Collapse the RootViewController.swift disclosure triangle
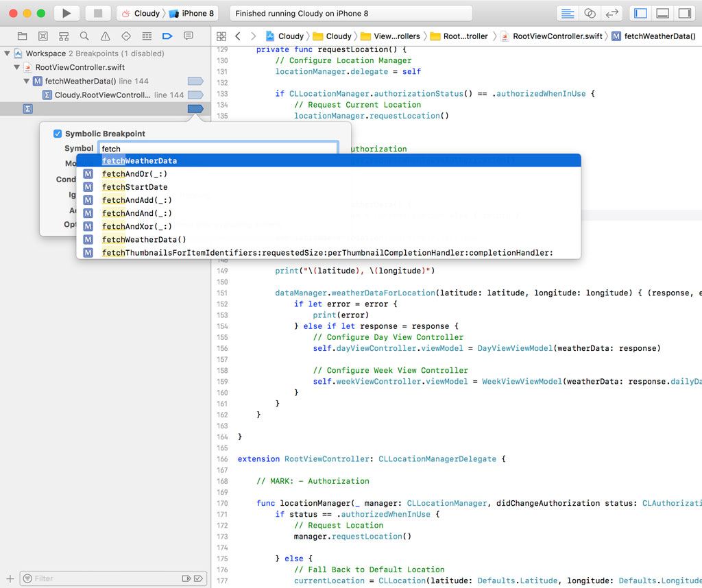 point(16,67)
